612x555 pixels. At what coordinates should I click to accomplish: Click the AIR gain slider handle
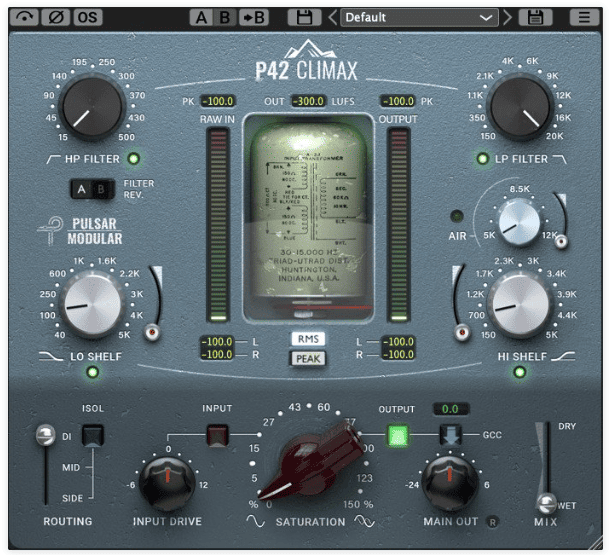click(561, 242)
